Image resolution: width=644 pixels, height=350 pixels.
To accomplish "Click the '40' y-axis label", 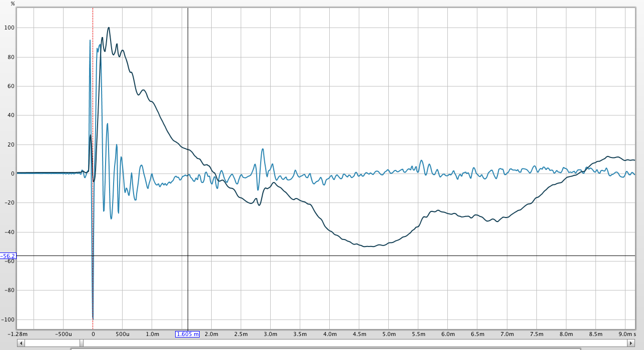I will (11, 115).
